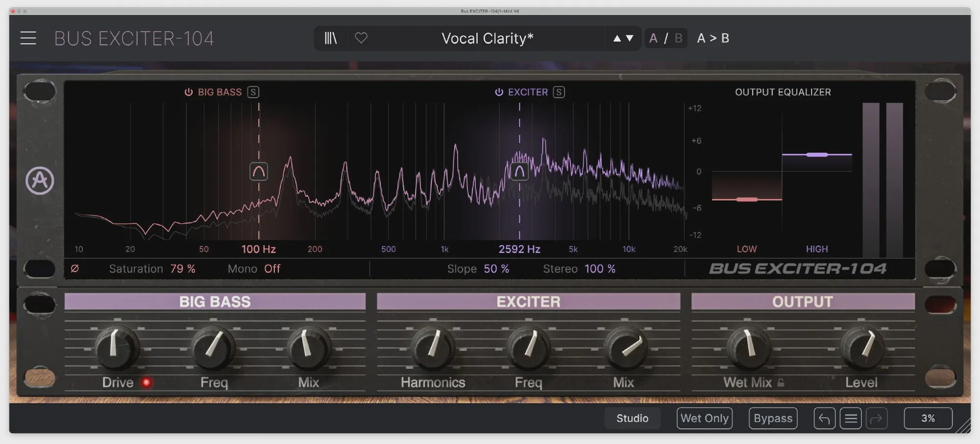Open the preset library browser

[x=331, y=38]
